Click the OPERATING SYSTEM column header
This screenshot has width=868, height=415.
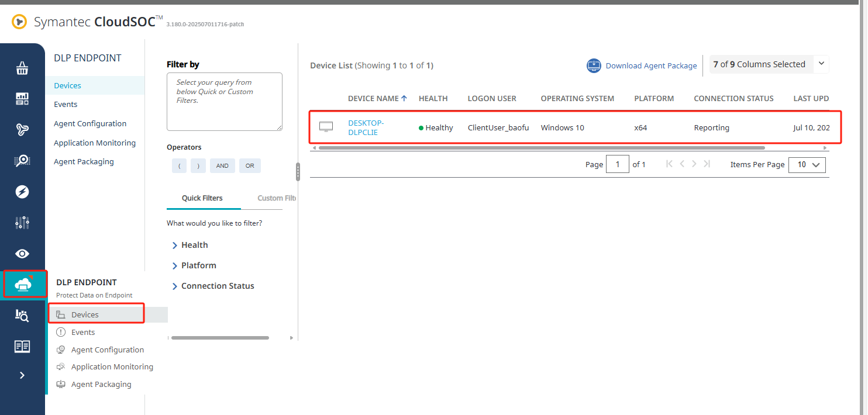click(577, 98)
